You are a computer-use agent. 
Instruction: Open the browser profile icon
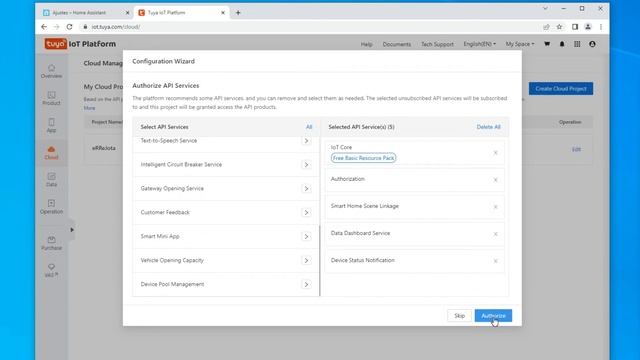588,27
